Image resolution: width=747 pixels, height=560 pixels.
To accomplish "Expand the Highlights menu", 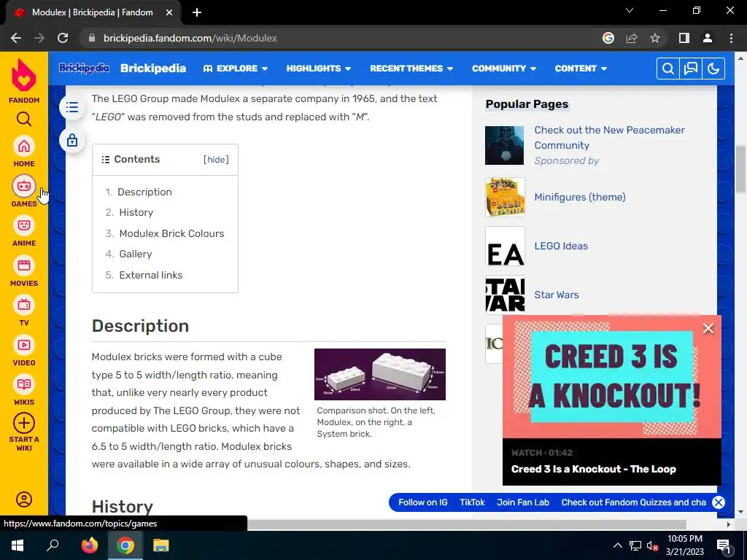I will coord(318,69).
